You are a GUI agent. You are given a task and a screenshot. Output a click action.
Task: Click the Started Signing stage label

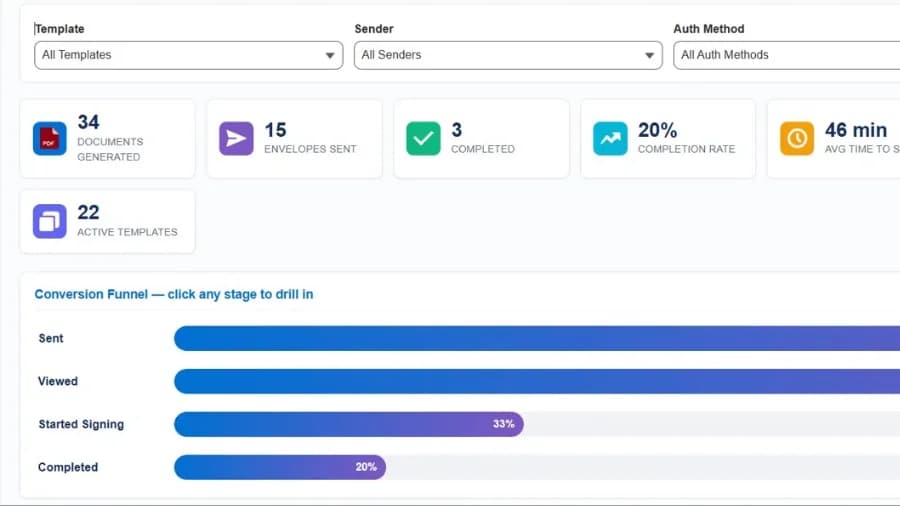click(81, 425)
